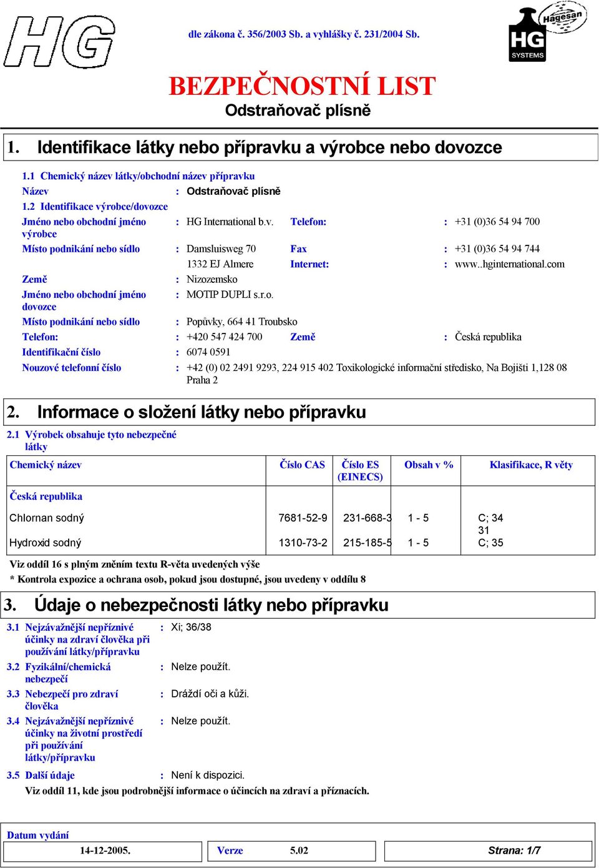Click column header 'Obsah v %'
Image resolution: width=599 pixels, height=868 pixels.
[429, 465]
